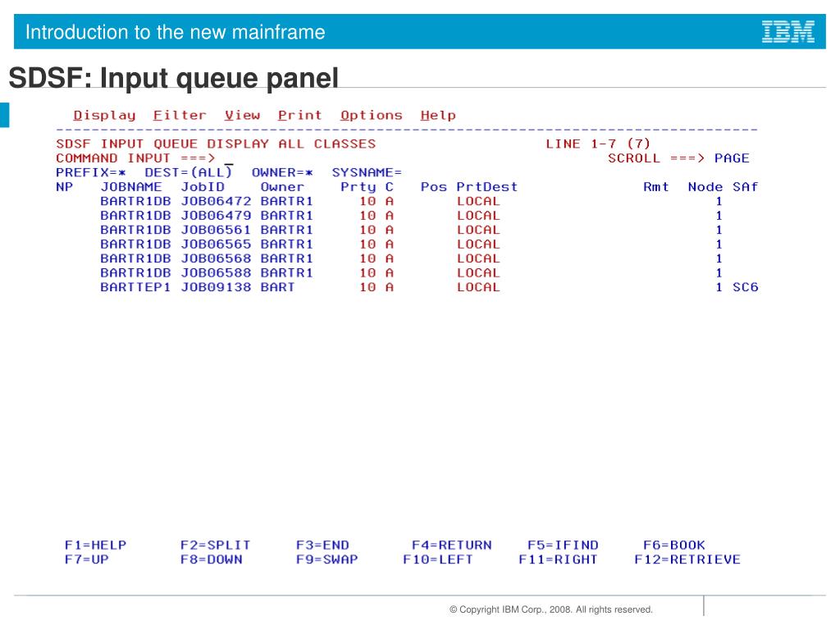
Task: Click the F12=RETRIEVE function key
Action: coord(687,559)
